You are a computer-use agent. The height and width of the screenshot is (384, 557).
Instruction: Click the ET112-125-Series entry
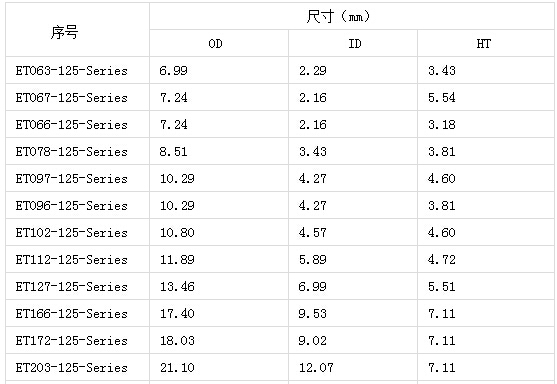click(71, 260)
